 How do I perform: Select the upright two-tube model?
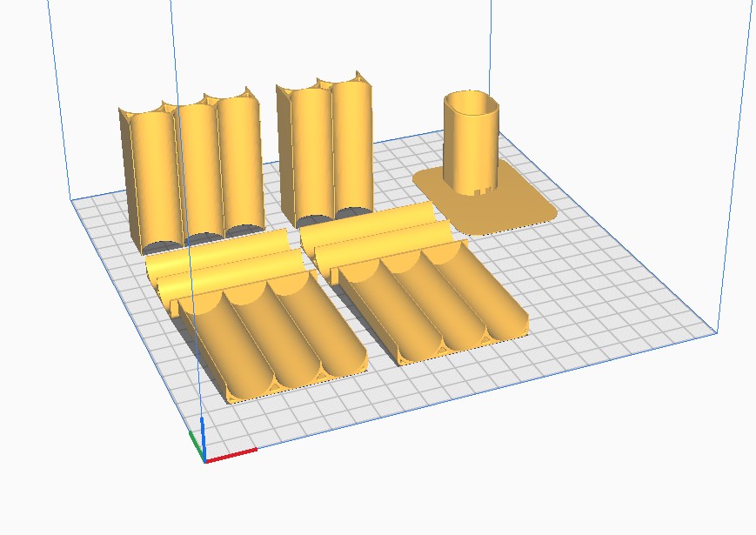point(327,150)
